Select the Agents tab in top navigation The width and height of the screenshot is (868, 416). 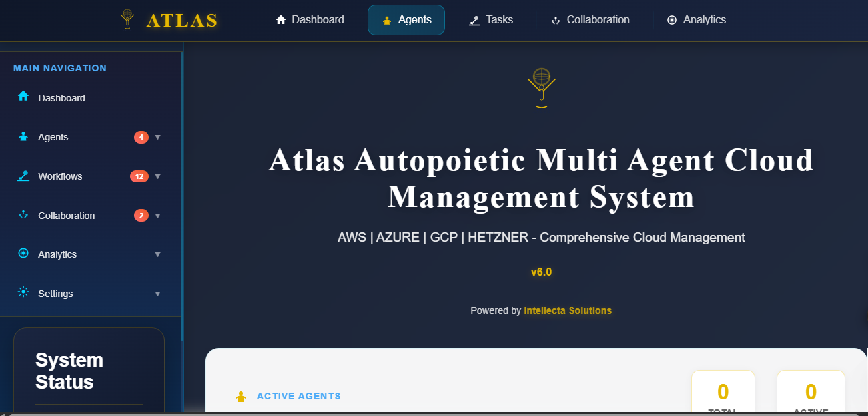pos(406,20)
